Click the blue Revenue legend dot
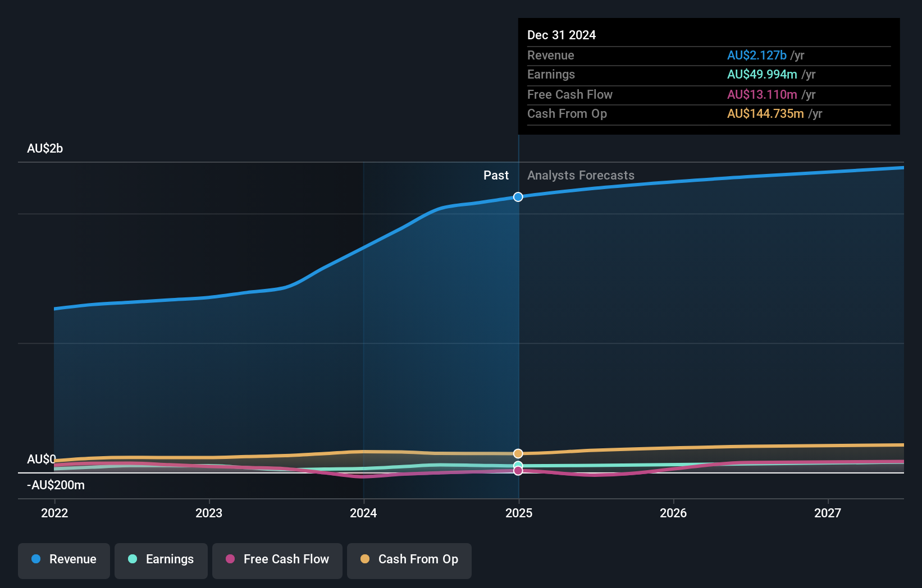Screen dimensions: 922x588 35,559
